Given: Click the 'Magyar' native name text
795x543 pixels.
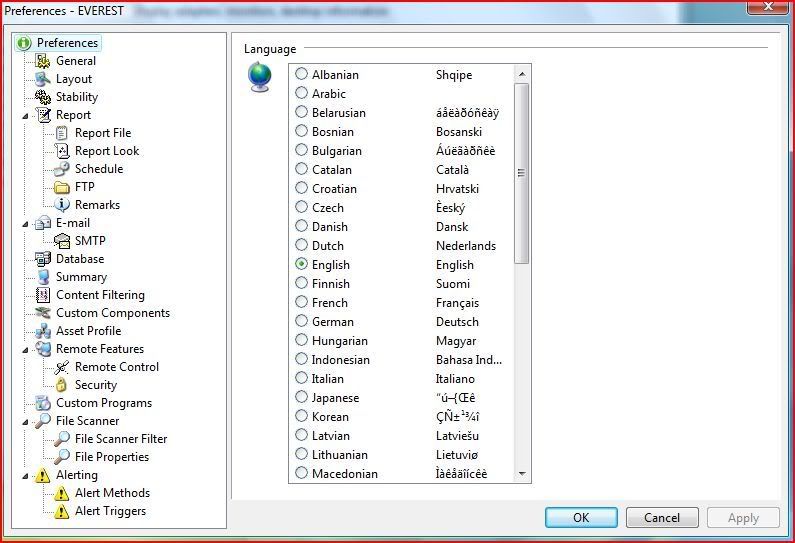Looking at the screenshot, I should click(456, 341).
